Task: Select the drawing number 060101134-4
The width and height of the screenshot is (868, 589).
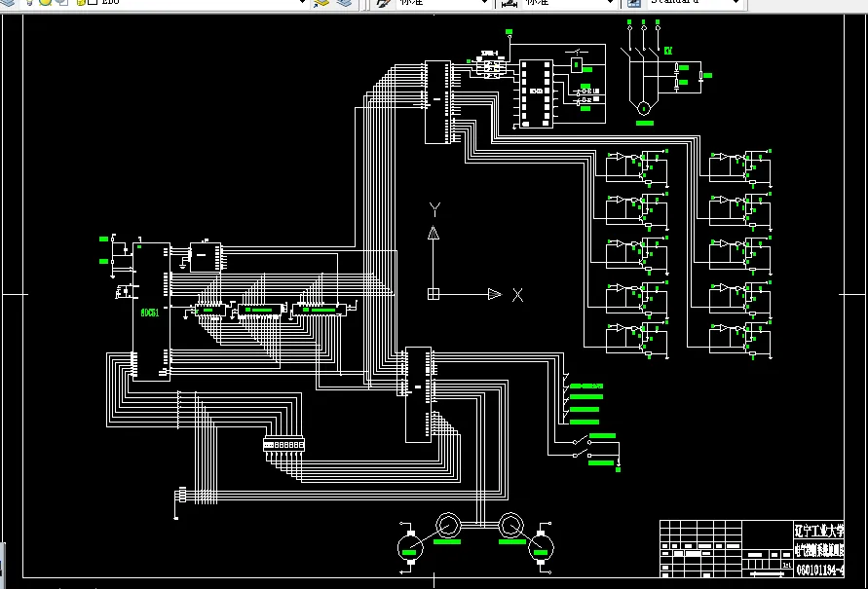Action: click(x=820, y=570)
